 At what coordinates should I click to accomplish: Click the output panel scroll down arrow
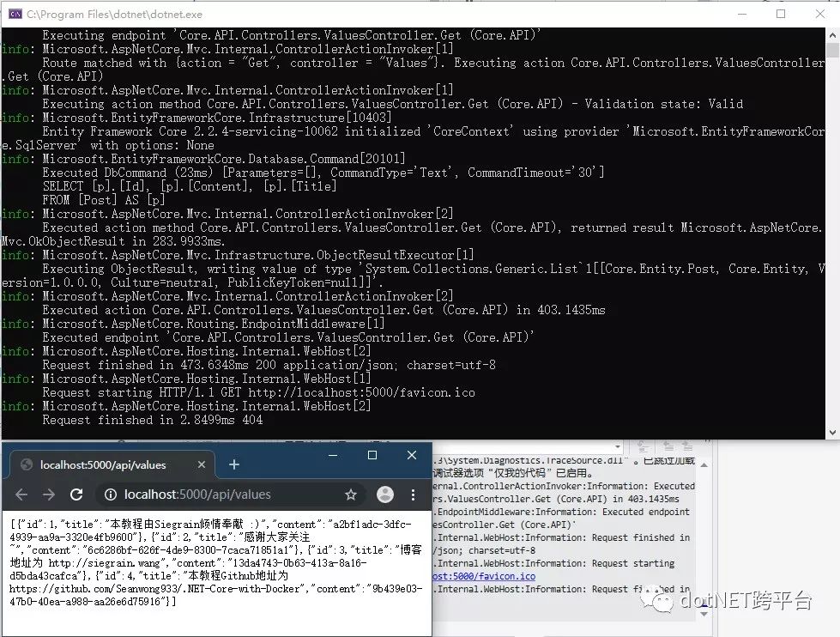pos(704,614)
